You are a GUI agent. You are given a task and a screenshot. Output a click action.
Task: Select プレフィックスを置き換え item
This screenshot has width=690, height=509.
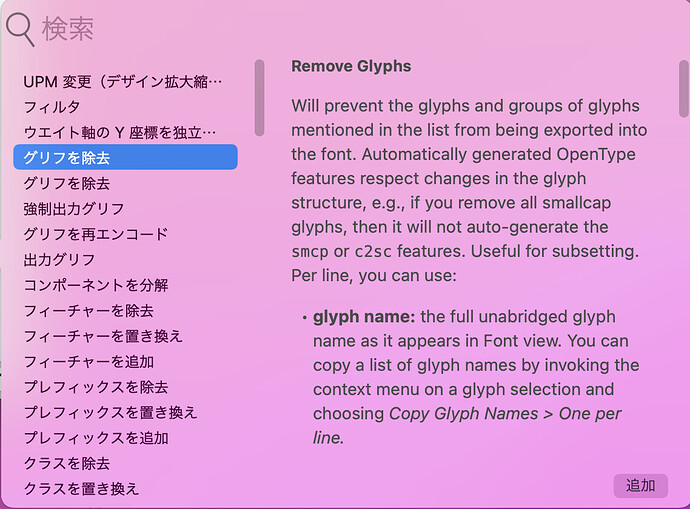pyautogui.click(x=125, y=413)
